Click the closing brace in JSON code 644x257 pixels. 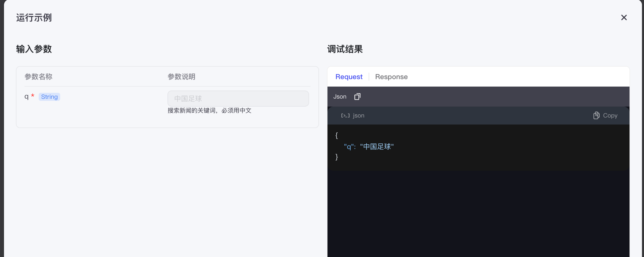[337, 157]
